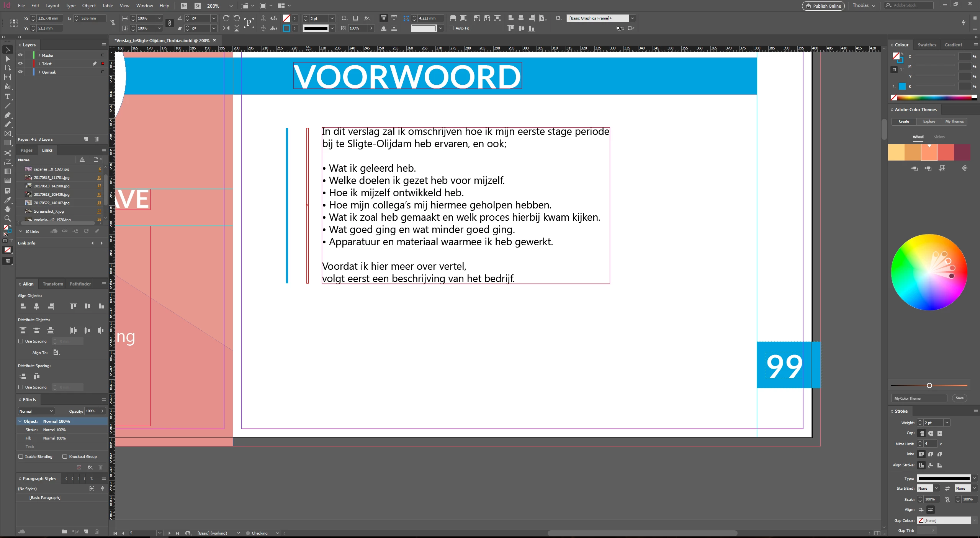Select the Scissors tool
The width and height of the screenshot is (980, 538).
[x=7, y=153]
